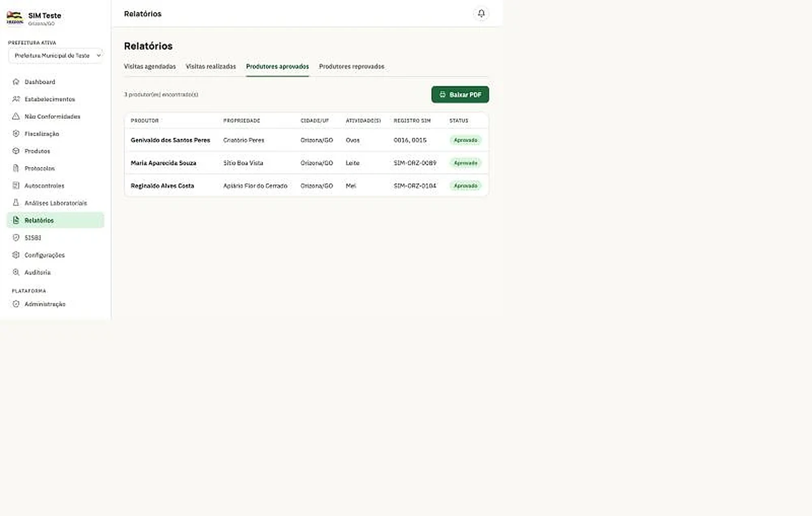Open Não Conformidades from the sidebar

click(x=52, y=116)
